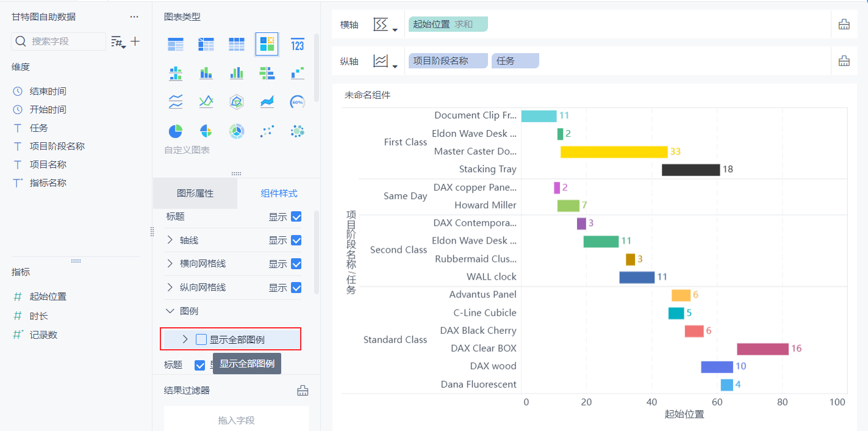The image size is (868, 431).
Task: Click the 纵轴 row clear icon
Action: coord(844,60)
